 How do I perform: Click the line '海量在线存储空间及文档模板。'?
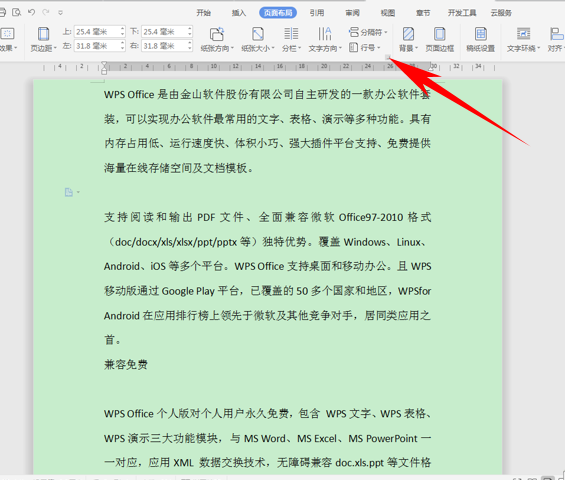click(x=178, y=168)
